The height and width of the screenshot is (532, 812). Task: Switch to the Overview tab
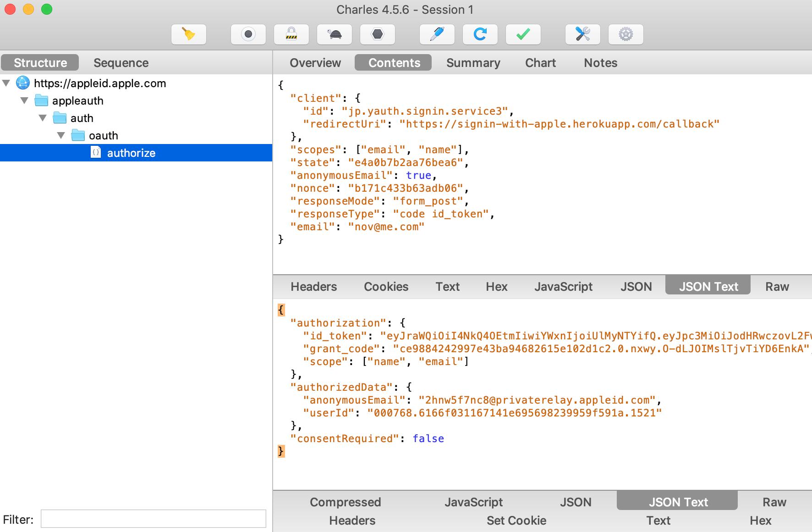click(314, 62)
